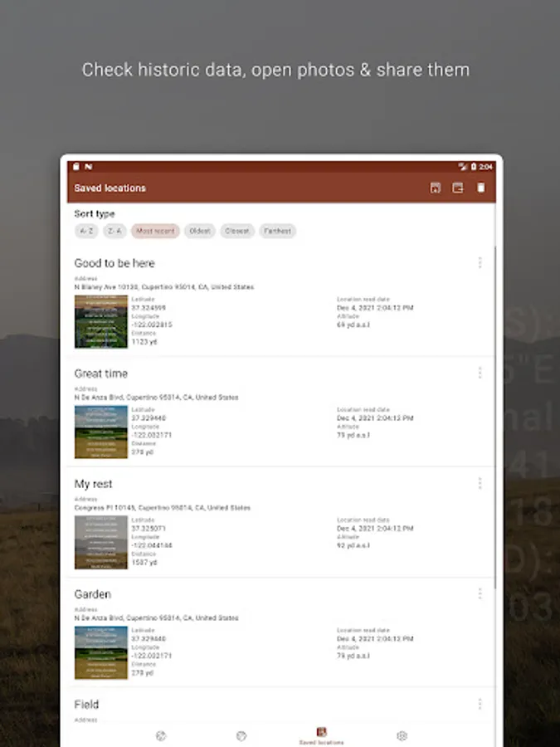Click the 92 yd a.s.l altitude value
560x747 pixels.
tap(353, 545)
